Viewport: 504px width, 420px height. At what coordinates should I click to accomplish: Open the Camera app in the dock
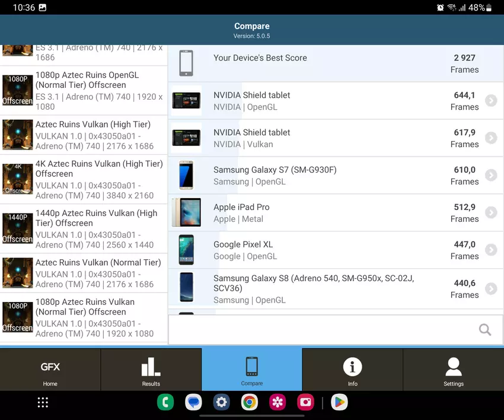tap(305, 402)
